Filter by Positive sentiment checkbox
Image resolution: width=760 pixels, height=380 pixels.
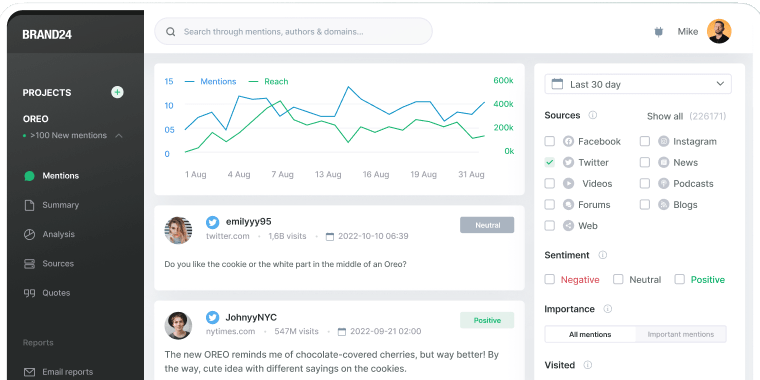point(680,279)
